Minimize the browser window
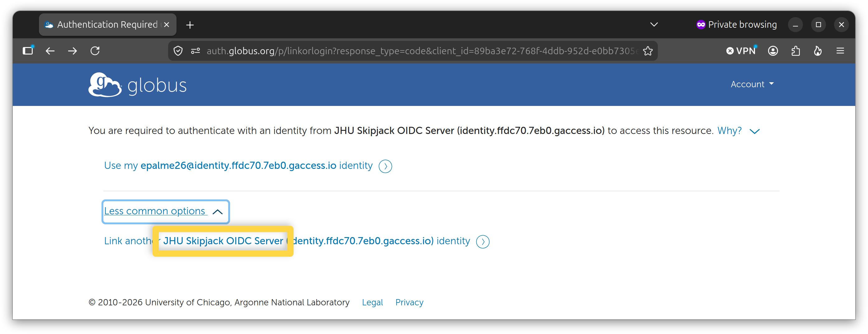Viewport: 868px width, 334px height. click(795, 25)
